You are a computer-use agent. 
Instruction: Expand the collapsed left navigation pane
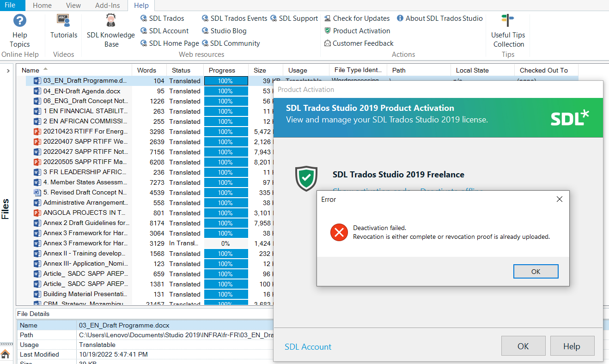tap(7, 71)
